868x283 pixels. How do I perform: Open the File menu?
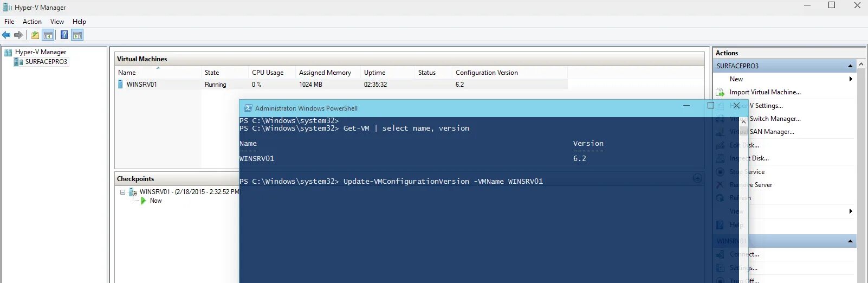(9, 22)
